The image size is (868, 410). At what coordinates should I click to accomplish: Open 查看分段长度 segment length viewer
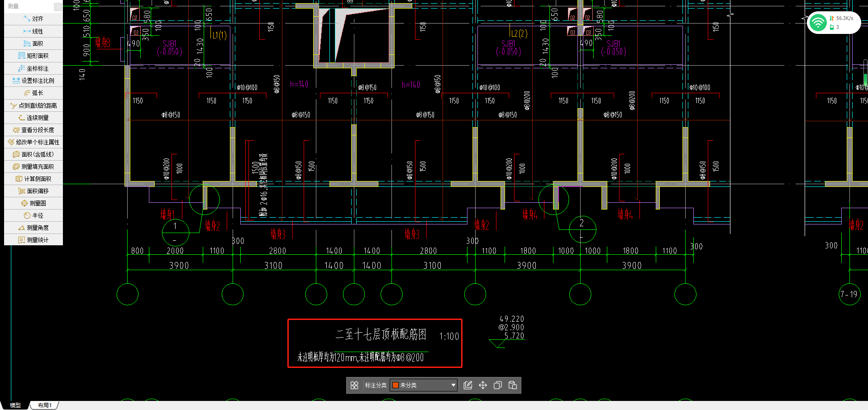coord(33,130)
